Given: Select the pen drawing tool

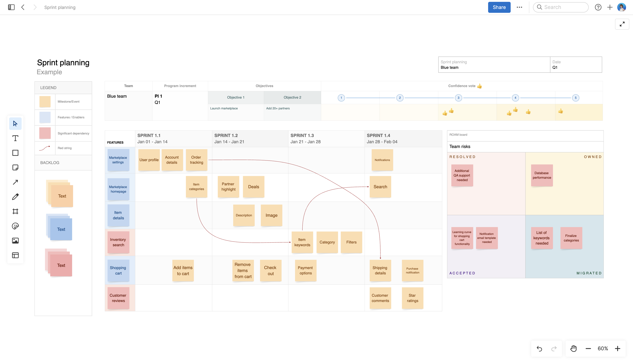Looking at the screenshot, I should (x=15, y=196).
